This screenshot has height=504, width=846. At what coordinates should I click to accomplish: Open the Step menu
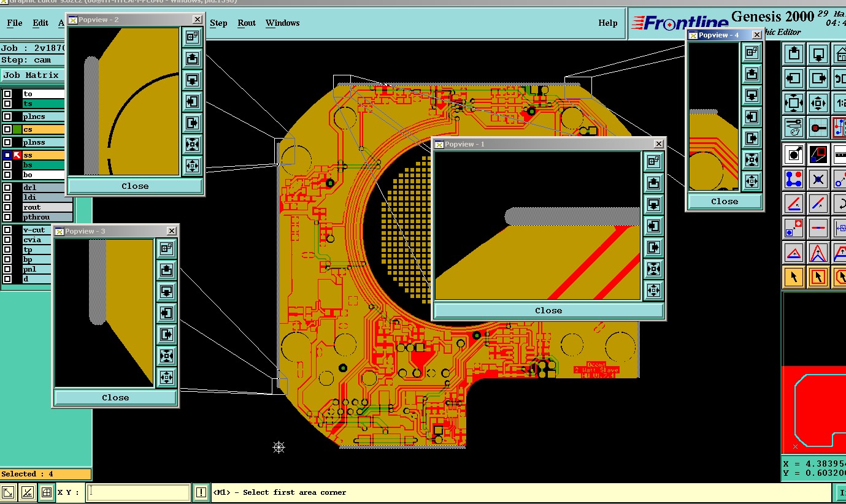[x=218, y=23]
